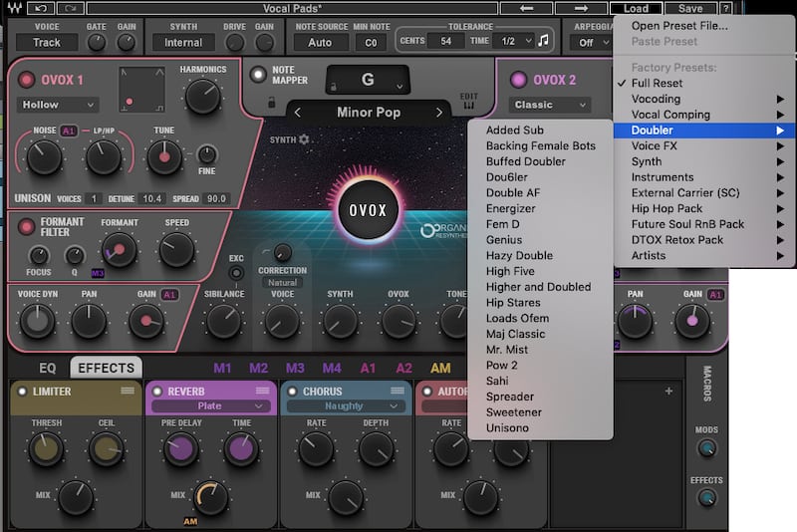Screen dimensions: 797x532
Task: Select next scale after Minor Pop
Action: pyautogui.click(x=439, y=113)
